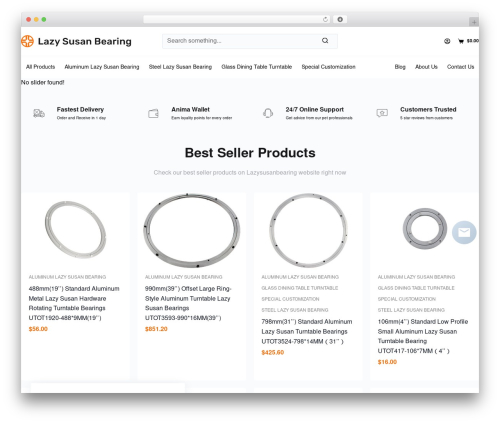Click Glass Dining Table Turntable tag on 106mm card
This screenshot has height=423, width=500.
(x=416, y=288)
